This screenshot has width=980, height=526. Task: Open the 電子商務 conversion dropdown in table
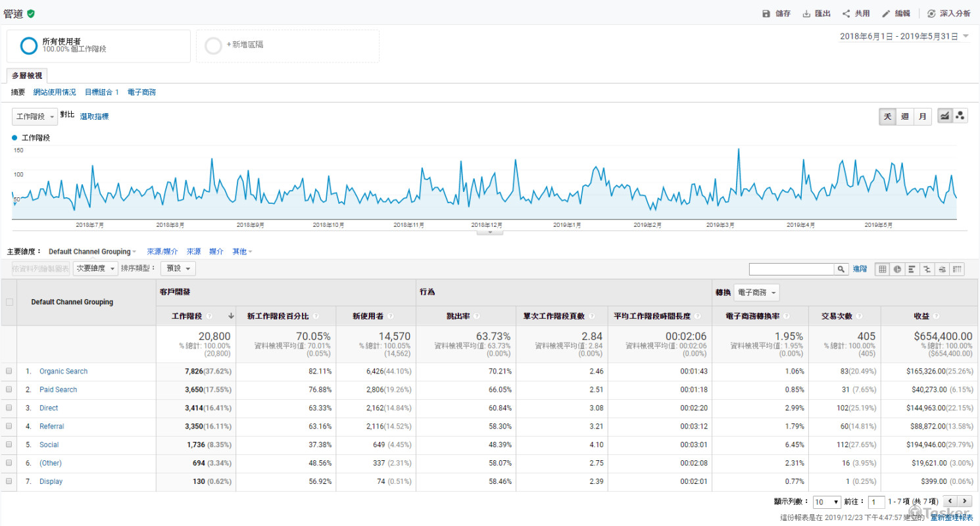pyautogui.click(x=756, y=293)
